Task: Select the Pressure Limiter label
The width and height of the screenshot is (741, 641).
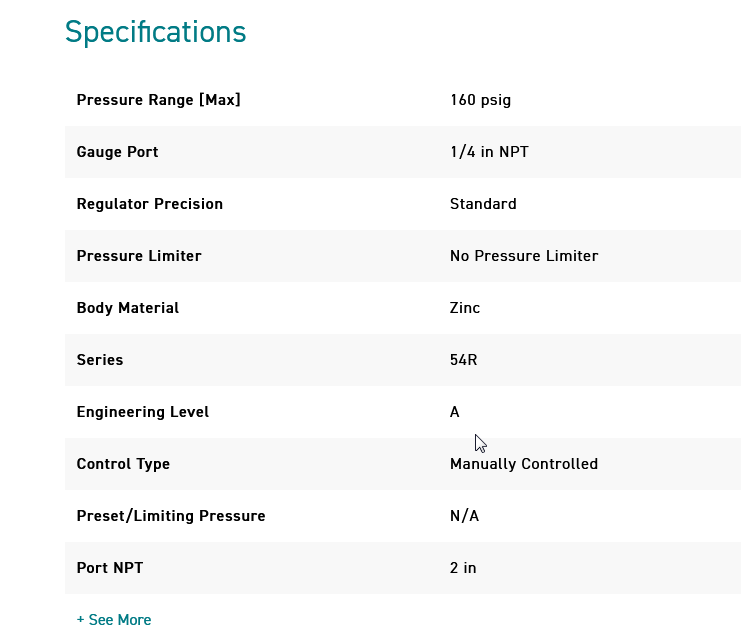Action: pyautogui.click(x=139, y=256)
